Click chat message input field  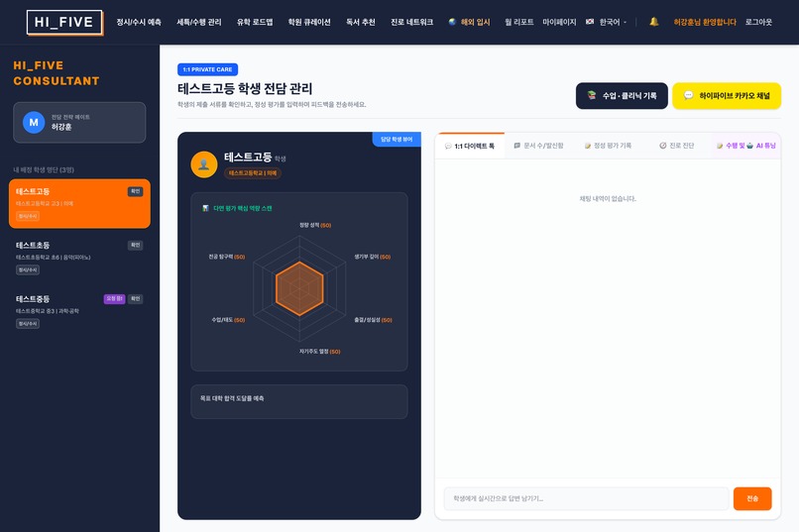pyautogui.click(x=586, y=498)
